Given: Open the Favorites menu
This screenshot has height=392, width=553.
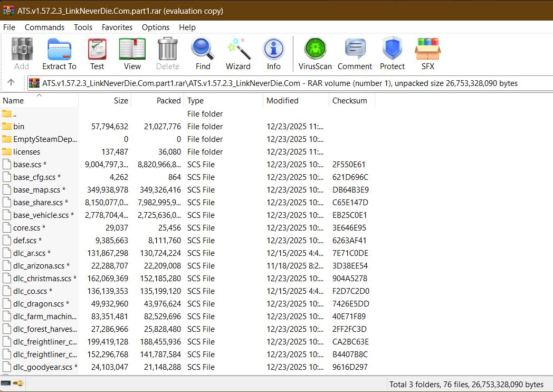Looking at the screenshot, I should 117,27.
